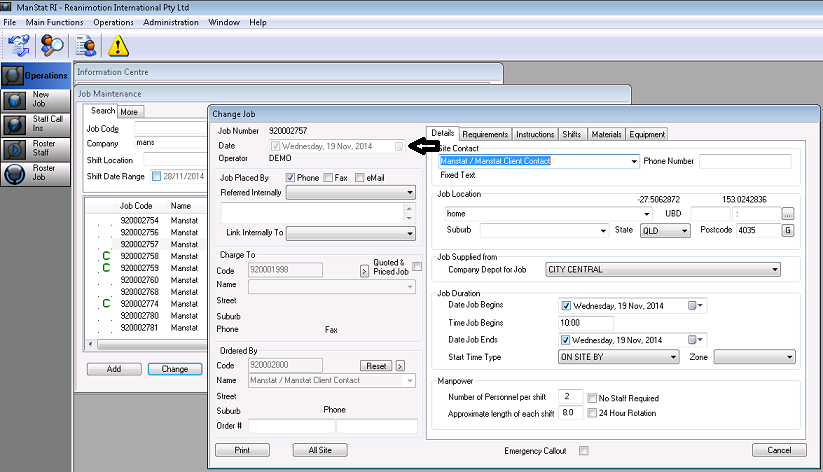The height and width of the screenshot is (472, 823).
Task: Open Staff Call Ins in sidebar
Action: 36,125
